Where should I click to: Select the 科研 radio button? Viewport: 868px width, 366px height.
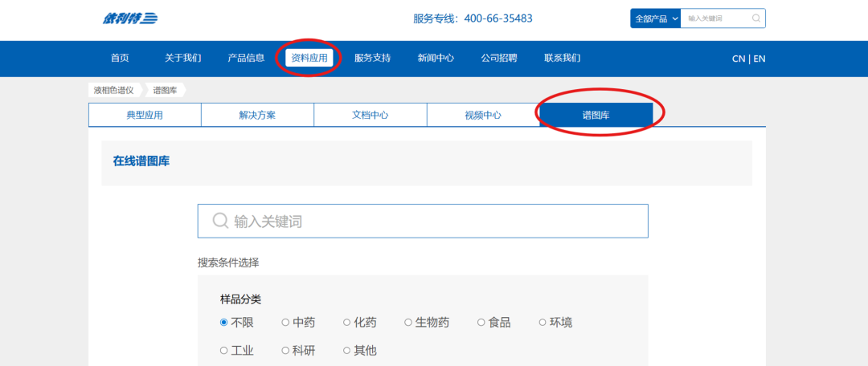285,351
